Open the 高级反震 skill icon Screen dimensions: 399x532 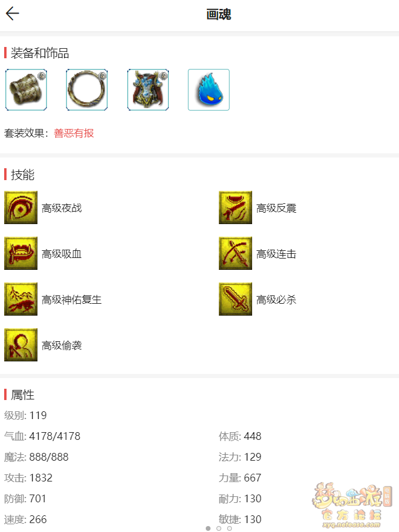pos(235,207)
